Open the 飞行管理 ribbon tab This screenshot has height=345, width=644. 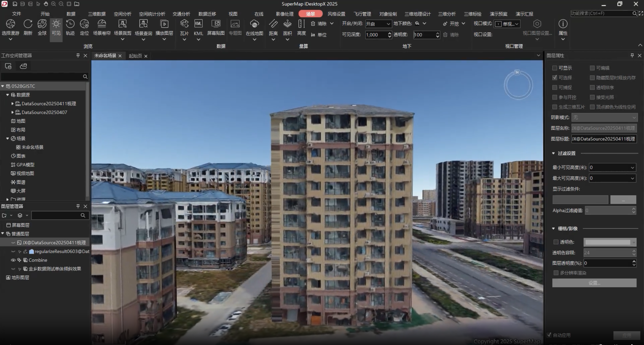point(362,14)
